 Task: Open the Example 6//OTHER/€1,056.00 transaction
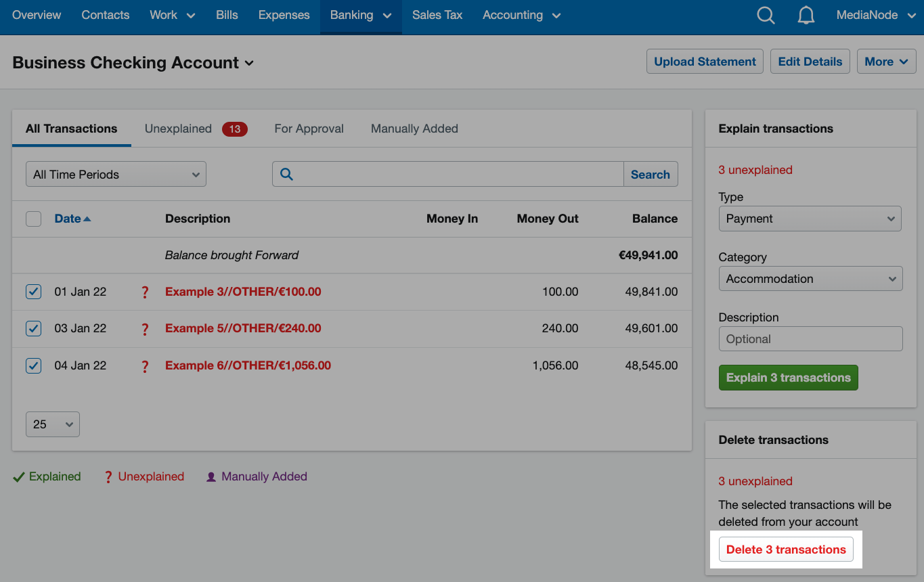click(x=248, y=365)
